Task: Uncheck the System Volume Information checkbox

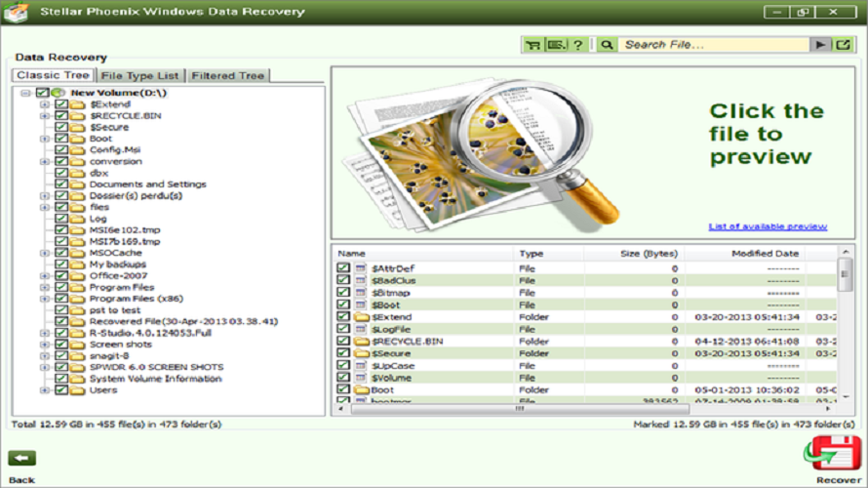Action: (x=61, y=379)
